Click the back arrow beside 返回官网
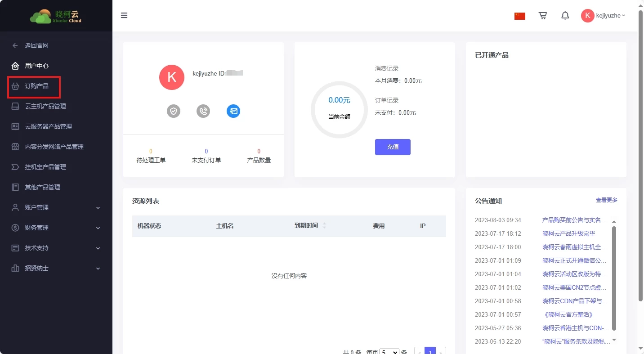Image resolution: width=644 pixels, height=354 pixels. (15, 45)
